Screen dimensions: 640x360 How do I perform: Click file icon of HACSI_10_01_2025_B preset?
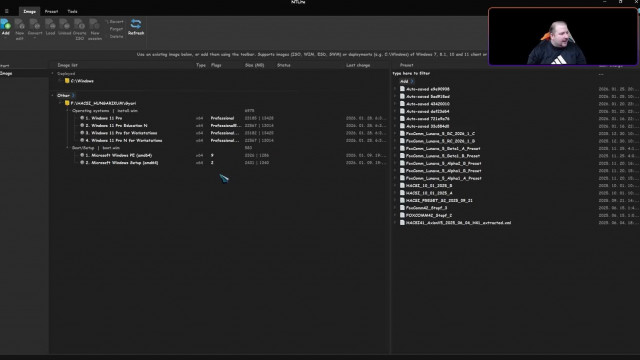[x=402, y=185]
